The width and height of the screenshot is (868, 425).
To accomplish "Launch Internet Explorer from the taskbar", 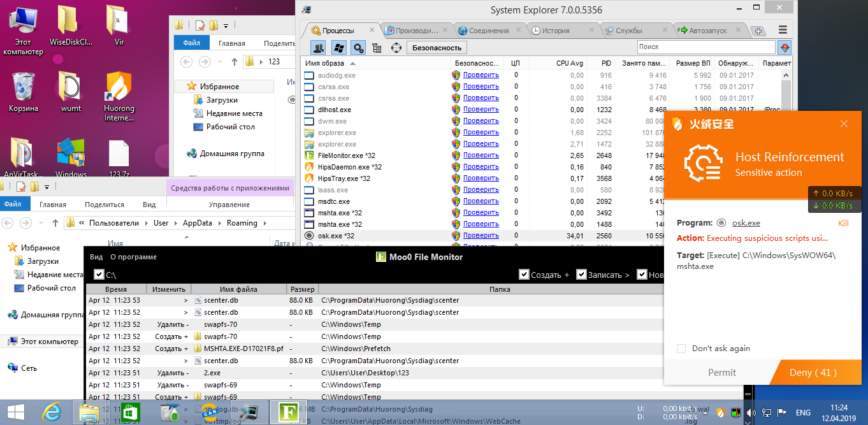I will click(x=53, y=413).
